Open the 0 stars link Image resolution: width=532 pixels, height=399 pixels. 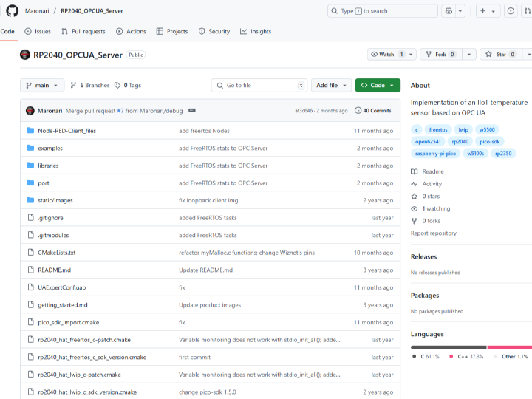coord(426,196)
